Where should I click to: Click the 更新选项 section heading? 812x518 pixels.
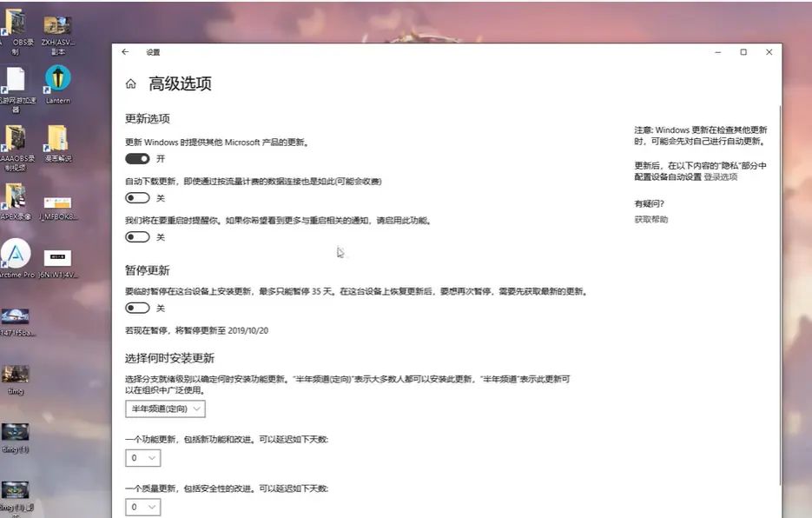coord(148,118)
